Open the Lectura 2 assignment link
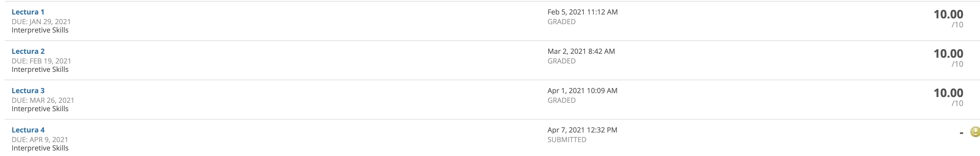The height and width of the screenshot is (156, 980). click(28, 51)
